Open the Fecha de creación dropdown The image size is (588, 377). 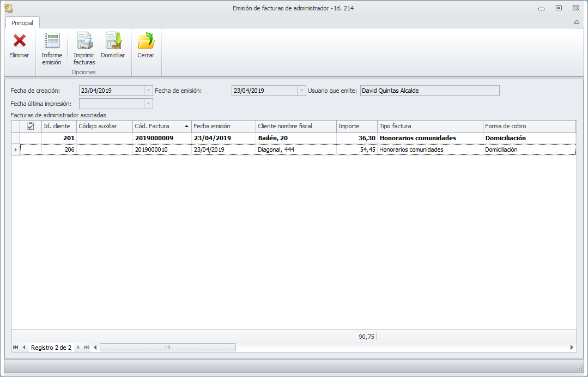(x=149, y=91)
